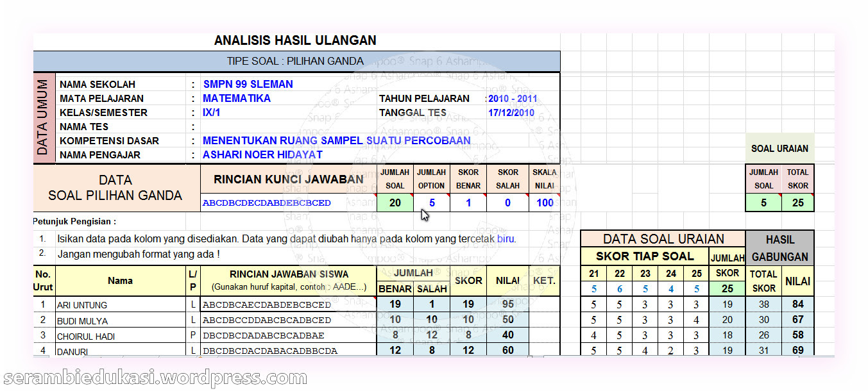868x391 pixels.
Task: Click Choirul Hadi's combined Nilai 58
Action: tap(798, 335)
